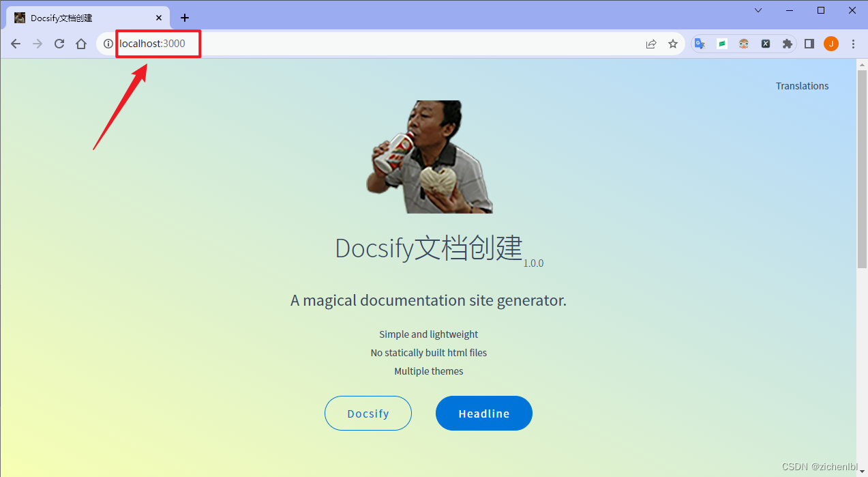
Task: Click 'Multiple themes' line
Action: 429,371
